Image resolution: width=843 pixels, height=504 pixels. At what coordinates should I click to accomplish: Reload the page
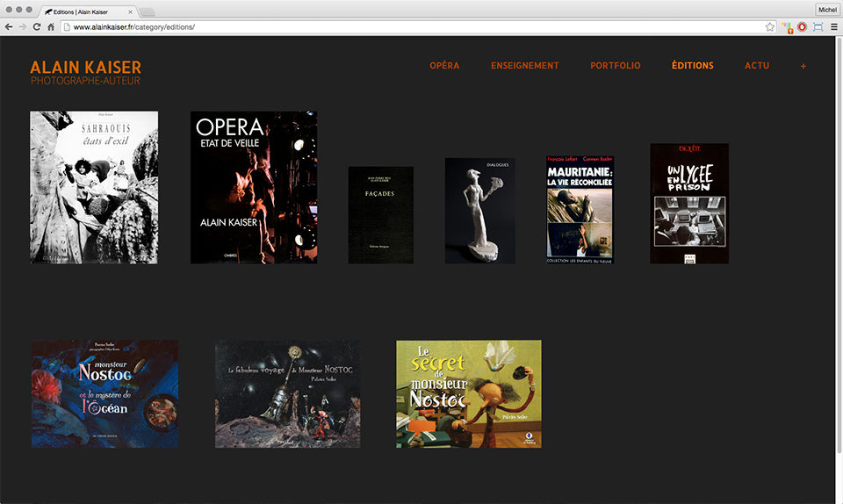pyautogui.click(x=37, y=27)
